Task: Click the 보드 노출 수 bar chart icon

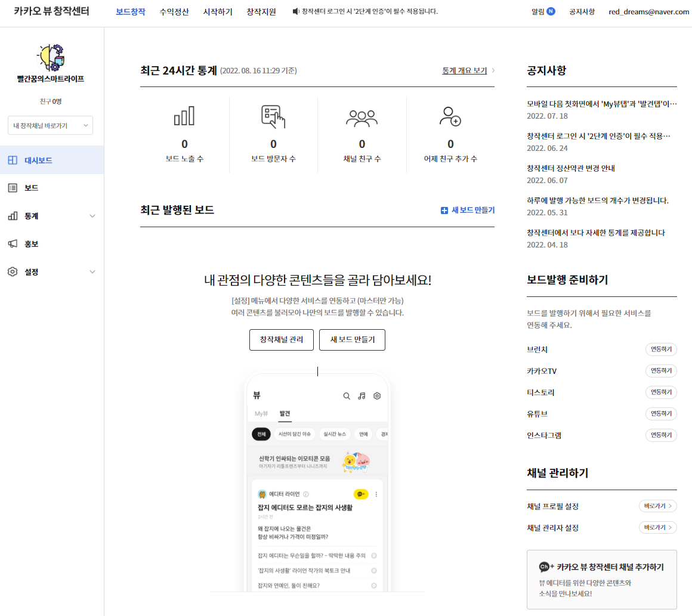Action: click(184, 116)
